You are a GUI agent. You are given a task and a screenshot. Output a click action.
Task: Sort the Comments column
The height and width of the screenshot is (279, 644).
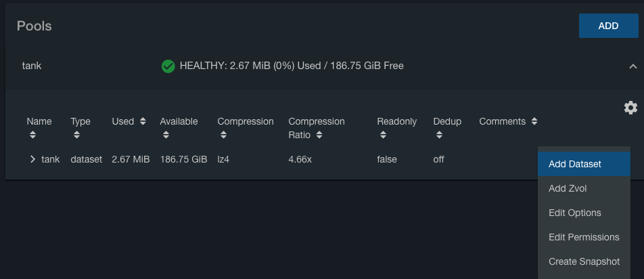pyautogui.click(x=534, y=122)
